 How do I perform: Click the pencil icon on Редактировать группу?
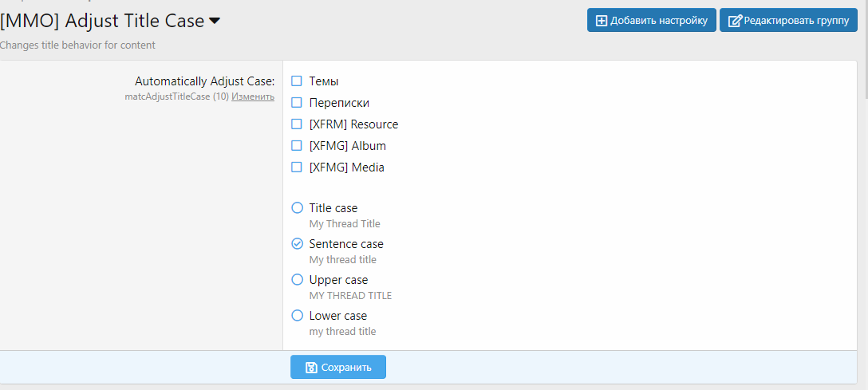735,21
